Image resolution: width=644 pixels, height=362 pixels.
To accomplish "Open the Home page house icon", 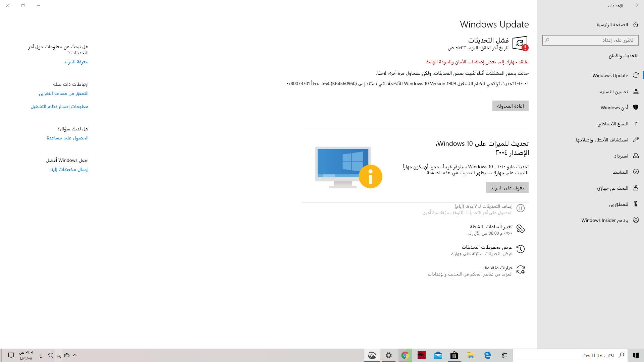I will tap(636, 24).
